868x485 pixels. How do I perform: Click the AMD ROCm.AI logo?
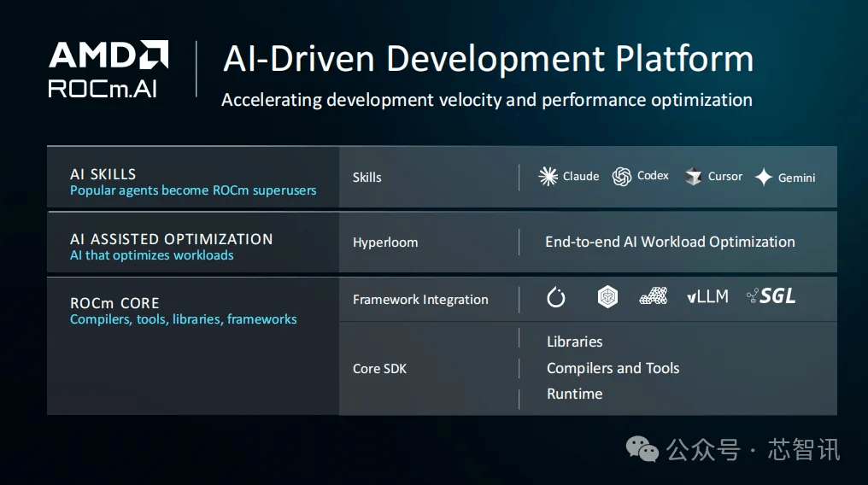click(108, 69)
